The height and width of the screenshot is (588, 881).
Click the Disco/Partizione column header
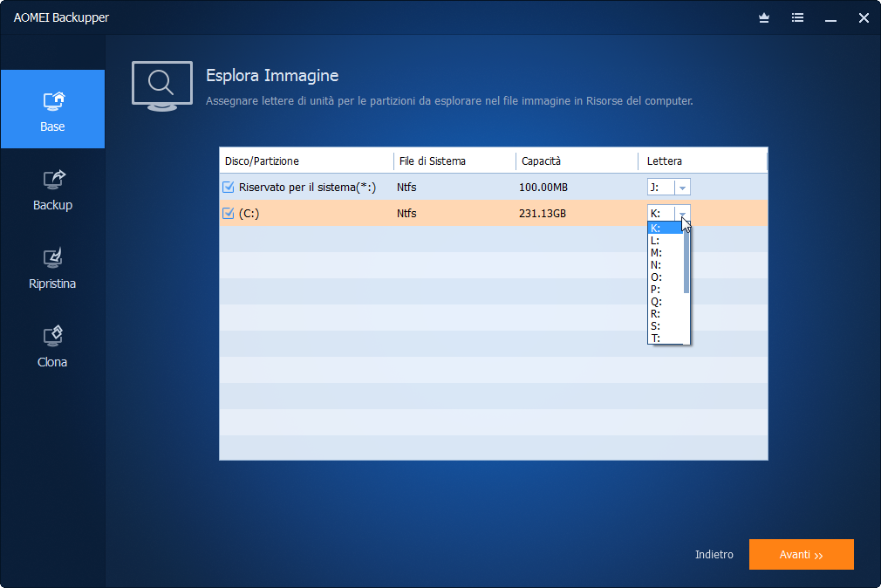point(306,161)
